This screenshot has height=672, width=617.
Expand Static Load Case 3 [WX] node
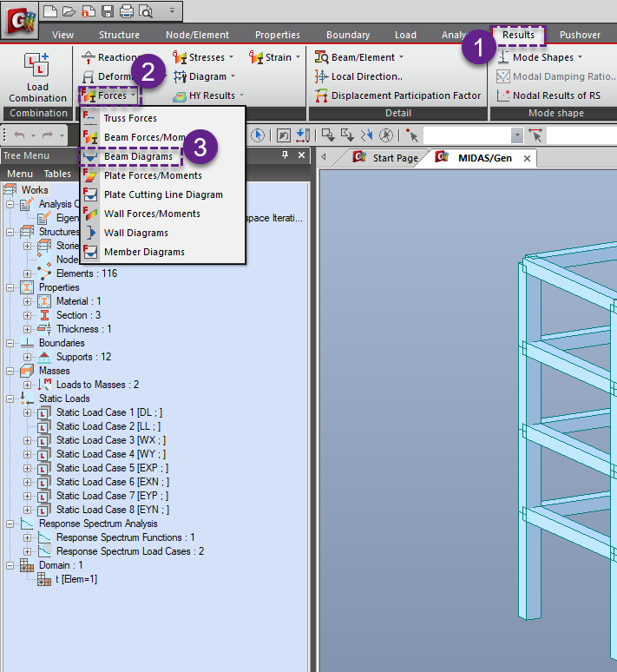pos(28,440)
